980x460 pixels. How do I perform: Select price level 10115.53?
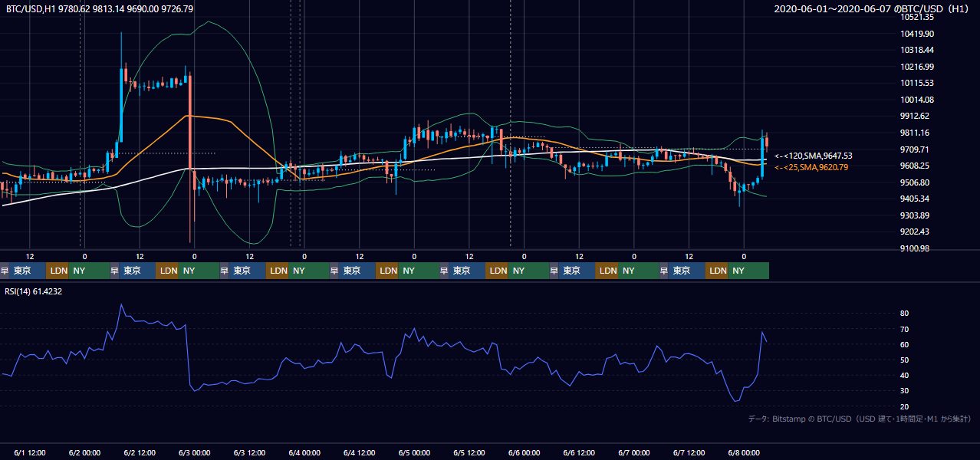(x=918, y=83)
